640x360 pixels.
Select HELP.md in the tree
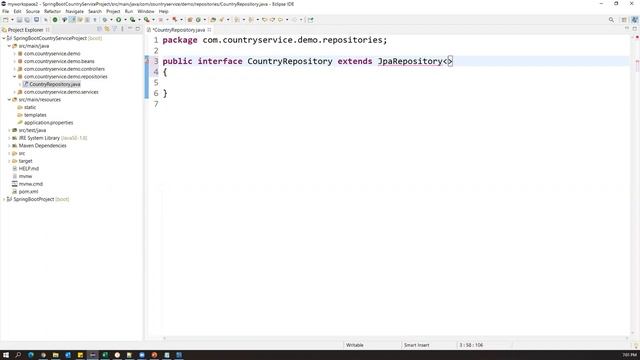[29, 168]
